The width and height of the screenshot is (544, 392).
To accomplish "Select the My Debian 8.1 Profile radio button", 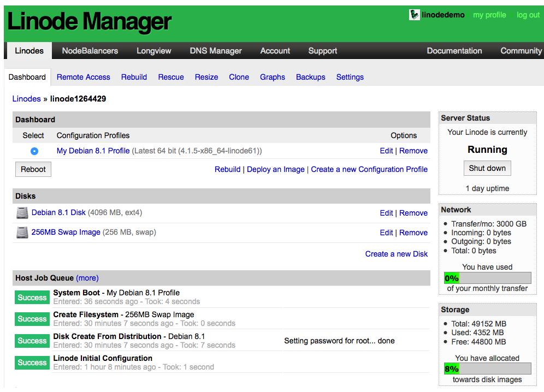I will 34,151.
